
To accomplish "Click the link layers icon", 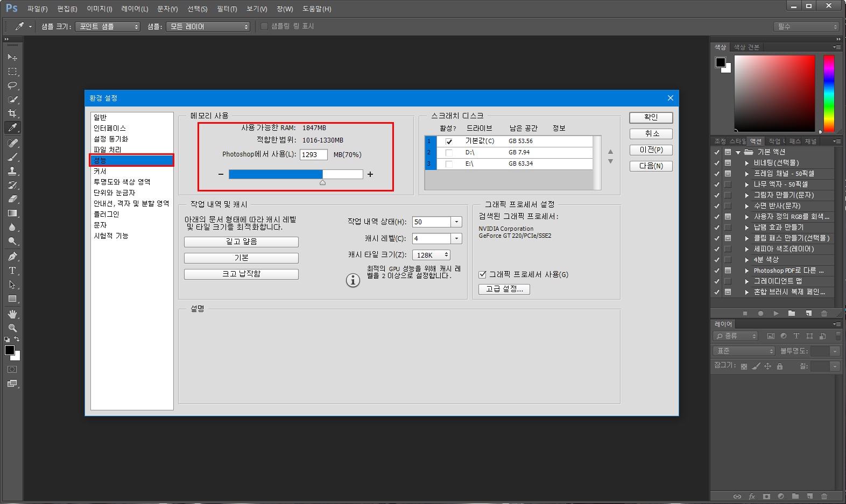I will point(737,496).
